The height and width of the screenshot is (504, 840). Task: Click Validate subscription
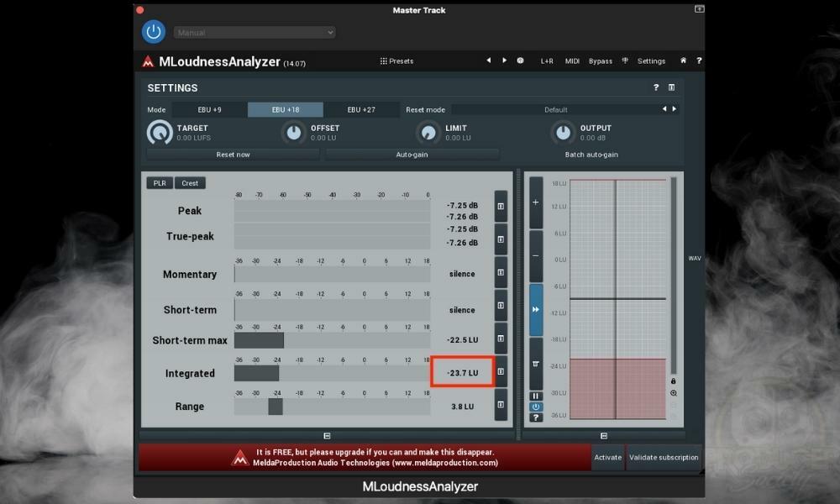click(664, 458)
